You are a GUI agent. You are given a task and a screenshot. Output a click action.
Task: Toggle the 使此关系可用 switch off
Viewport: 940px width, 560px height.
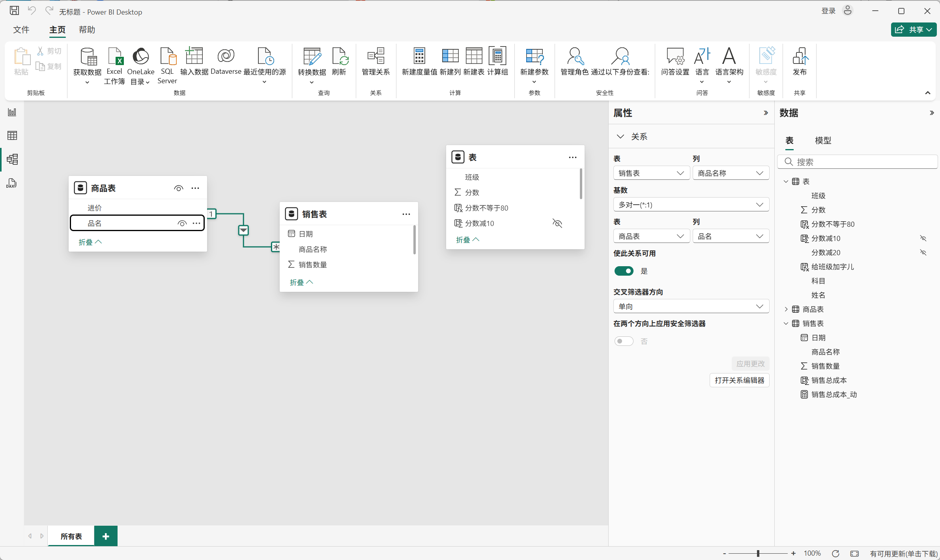[624, 271]
